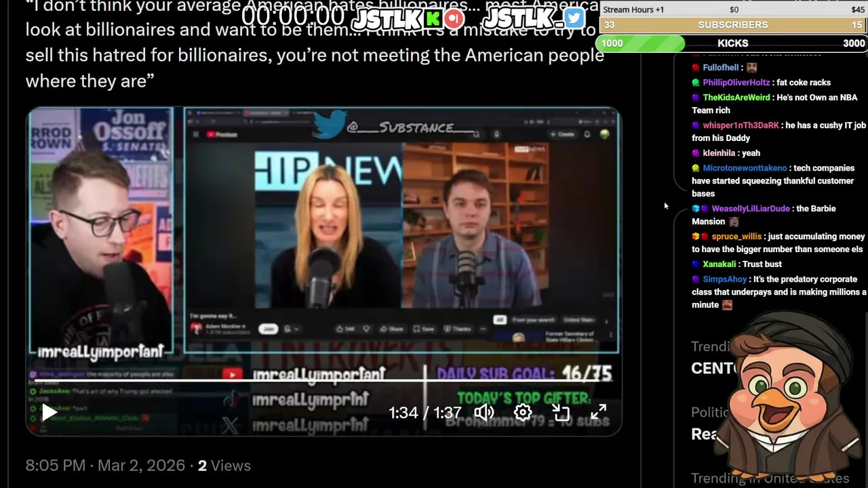Click the 'fat coke racks' chat message
The width and height of the screenshot is (868, 488).
(x=804, y=83)
